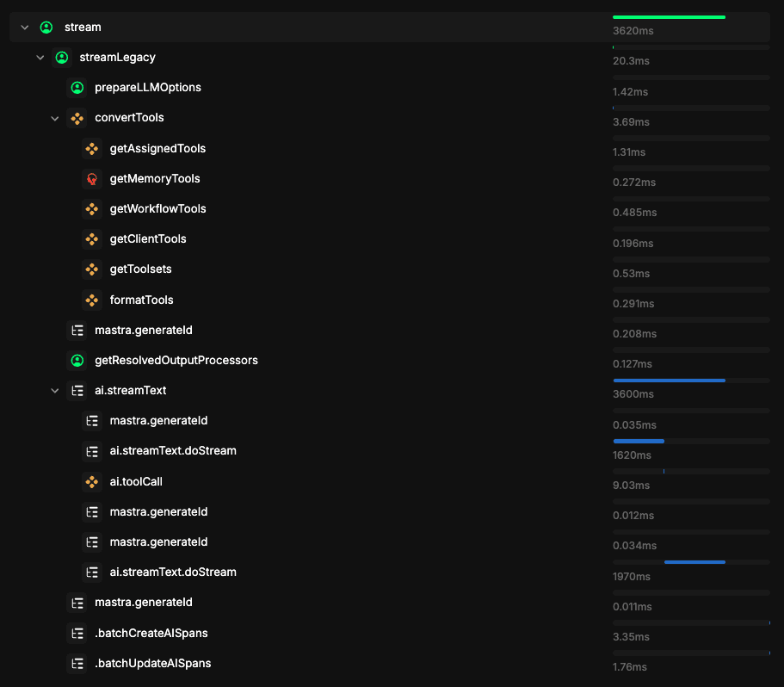Open the .batchUpdateAISpans span

(x=152, y=664)
